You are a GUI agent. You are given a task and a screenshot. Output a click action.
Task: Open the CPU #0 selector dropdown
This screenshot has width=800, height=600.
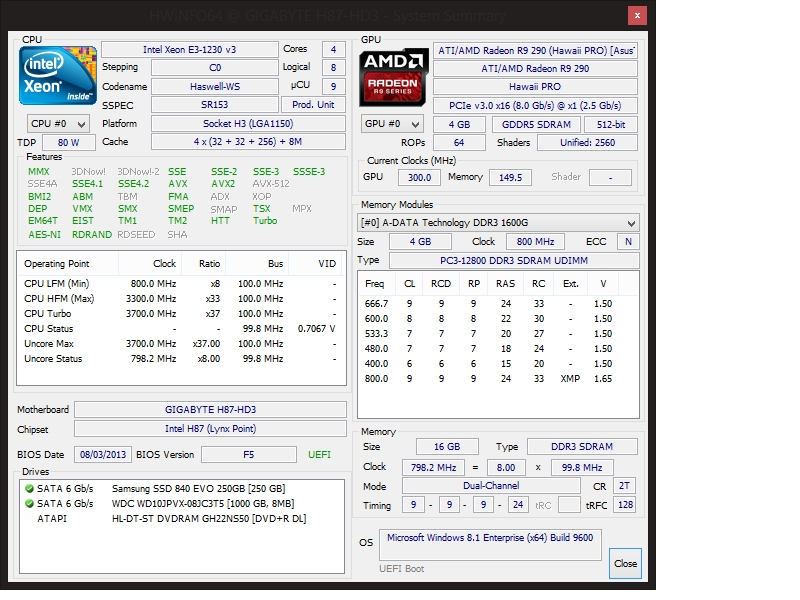(58, 124)
